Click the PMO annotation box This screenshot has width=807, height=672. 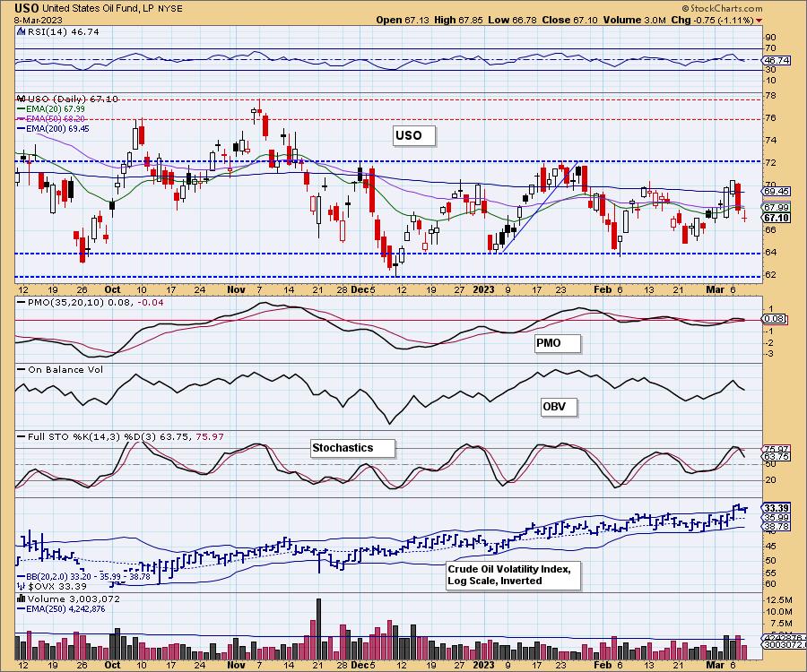(558, 343)
